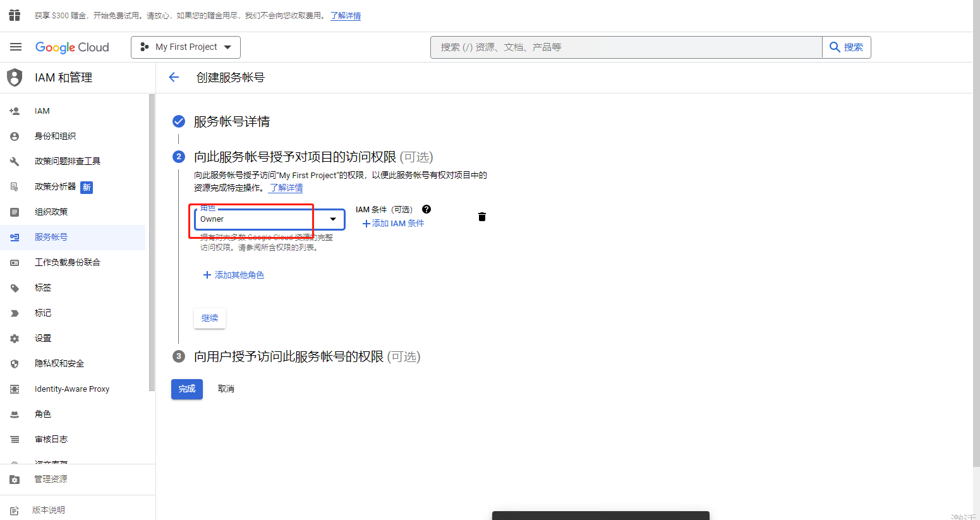980x520 pixels.
Task: Click the Identity-Aware Proxy icon
Action: pyautogui.click(x=15, y=389)
